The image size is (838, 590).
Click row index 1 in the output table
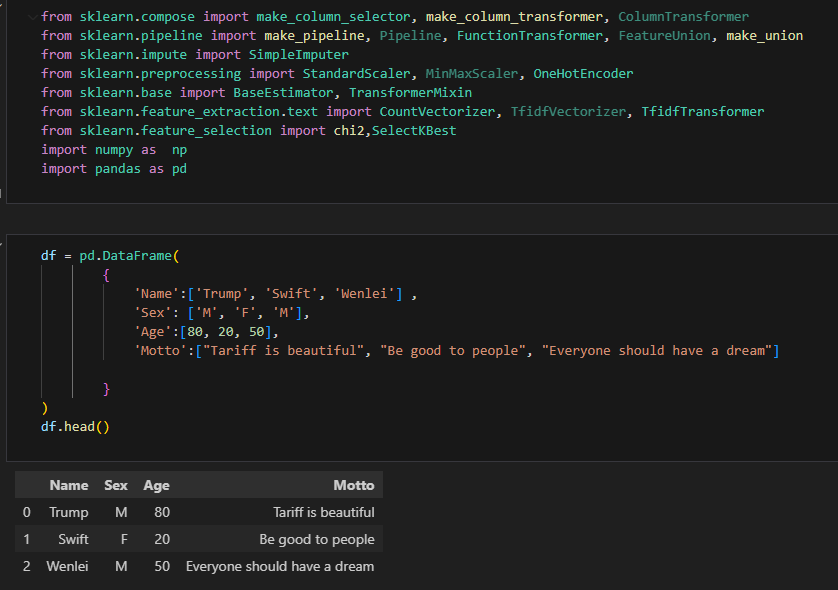(27, 539)
